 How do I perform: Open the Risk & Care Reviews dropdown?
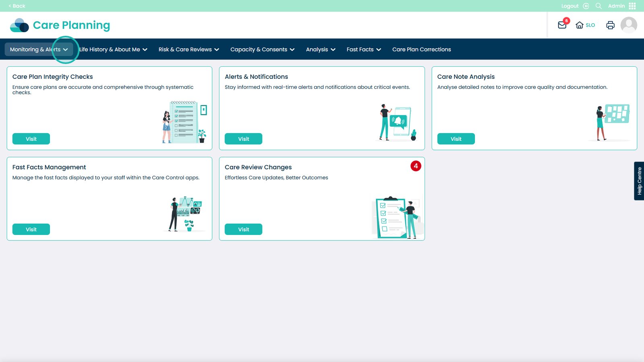[x=188, y=49]
